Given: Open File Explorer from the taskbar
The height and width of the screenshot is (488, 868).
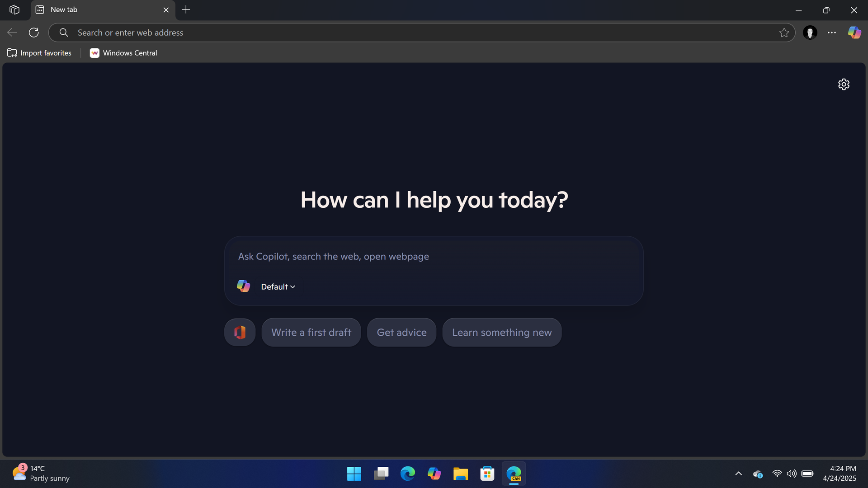Looking at the screenshot, I should (461, 474).
